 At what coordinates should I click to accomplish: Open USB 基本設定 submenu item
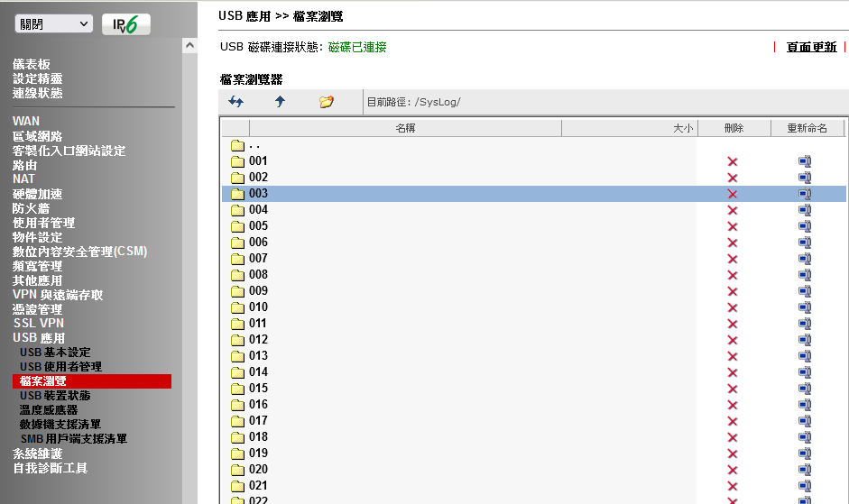point(55,353)
